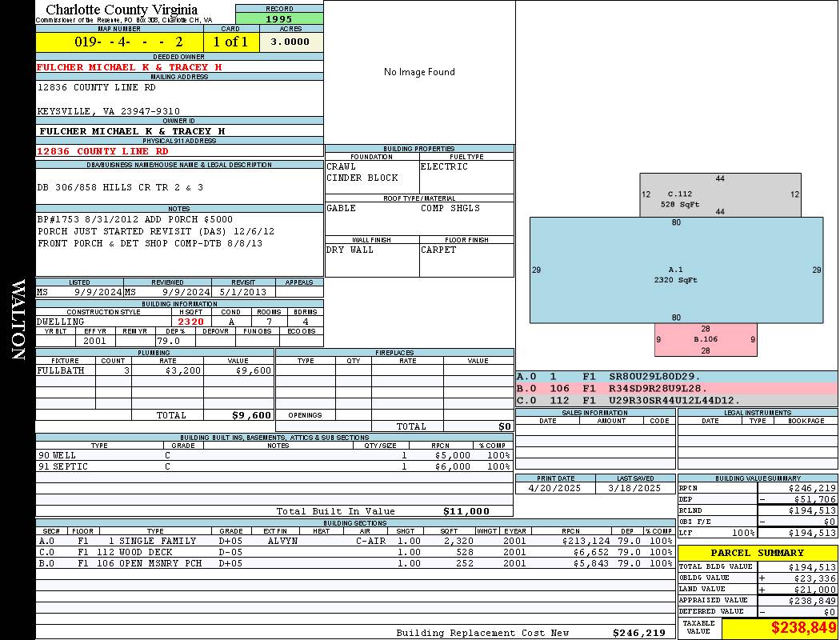The width and height of the screenshot is (840, 640).
Task: Select mailing address line 12836 COUNTY LINE RD
Action: click(97, 87)
